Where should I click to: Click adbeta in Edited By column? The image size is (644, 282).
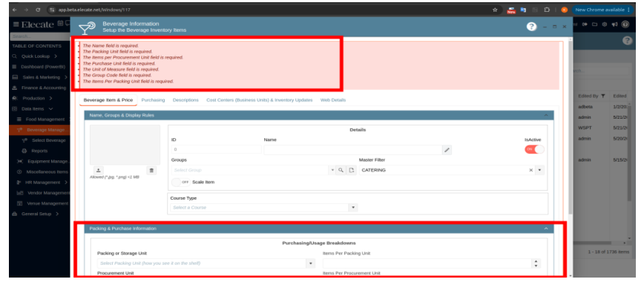(x=585, y=107)
